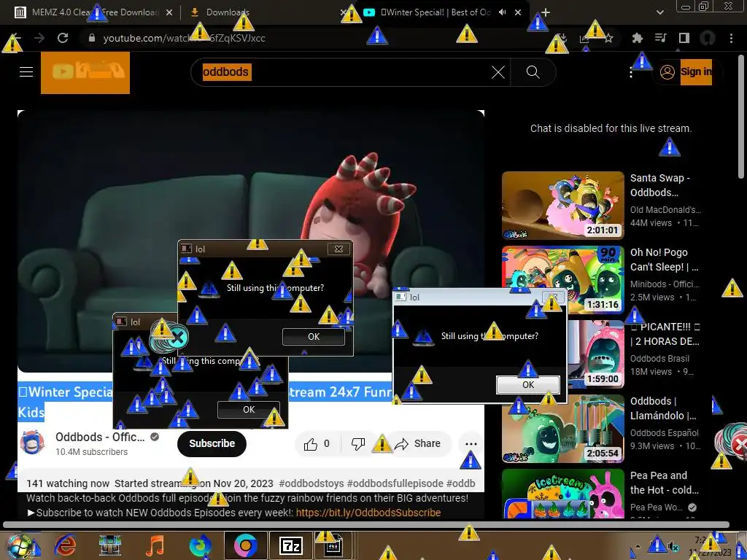747x560 pixels.
Task: Click OK in the lol dialog with light title bar
Action: point(528,385)
